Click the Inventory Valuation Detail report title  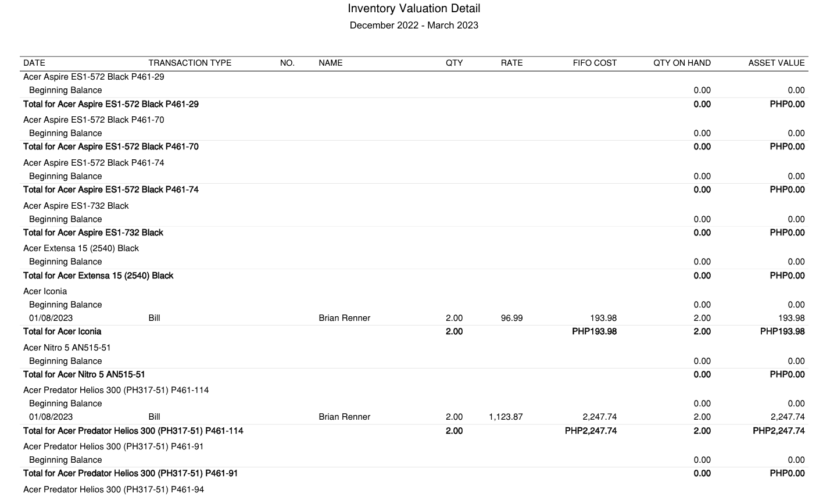[x=414, y=9]
